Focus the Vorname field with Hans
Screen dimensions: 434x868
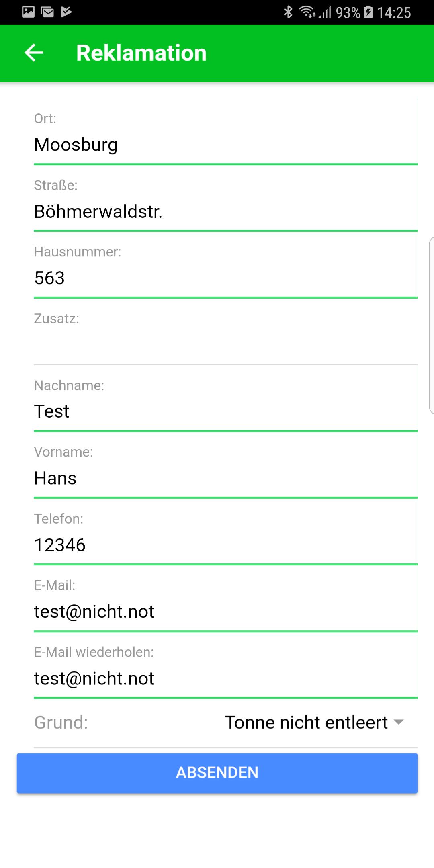click(225, 478)
